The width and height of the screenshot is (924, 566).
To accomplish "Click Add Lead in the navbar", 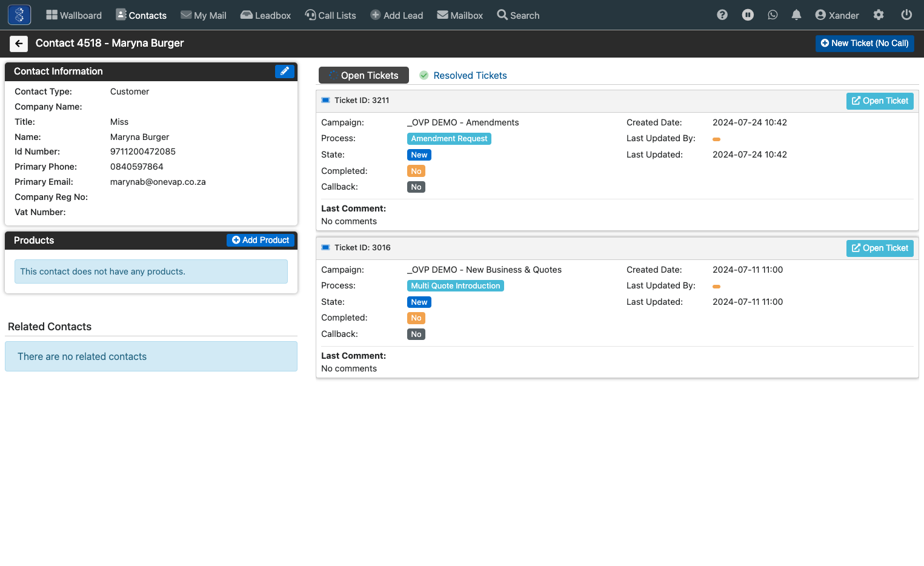I will [397, 15].
